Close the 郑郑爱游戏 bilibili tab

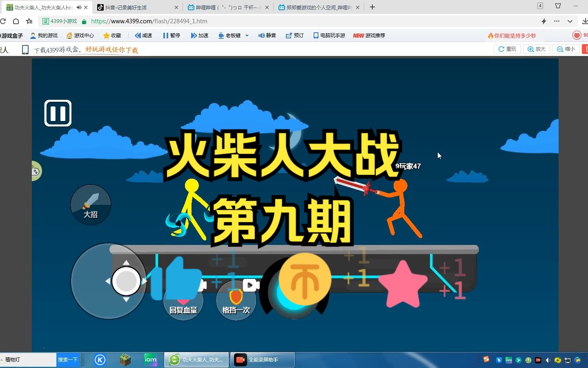coord(358,7)
